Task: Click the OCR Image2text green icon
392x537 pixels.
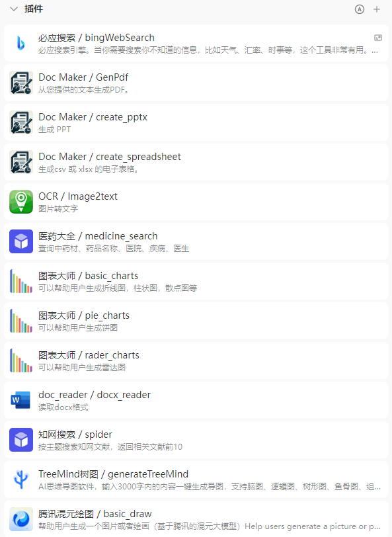Action: [x=21, y=202]
